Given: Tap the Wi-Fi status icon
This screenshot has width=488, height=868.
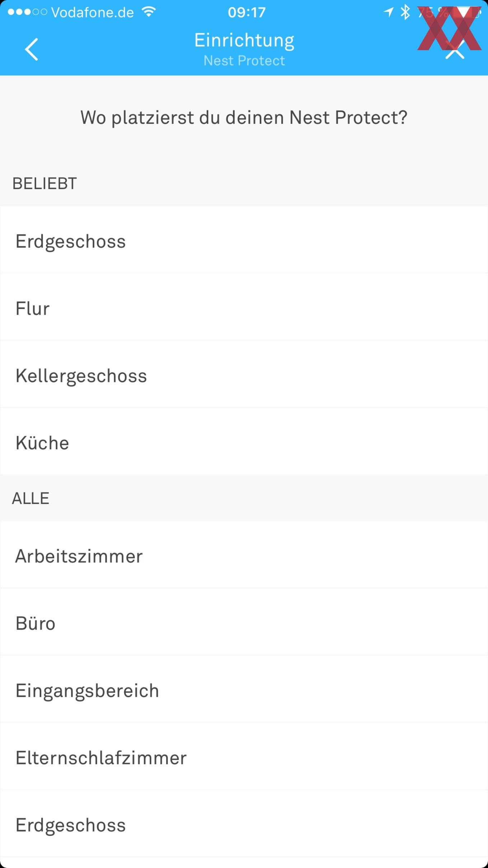Looking at the screenshot, I should pyautogui.click(x=148, y=12).
